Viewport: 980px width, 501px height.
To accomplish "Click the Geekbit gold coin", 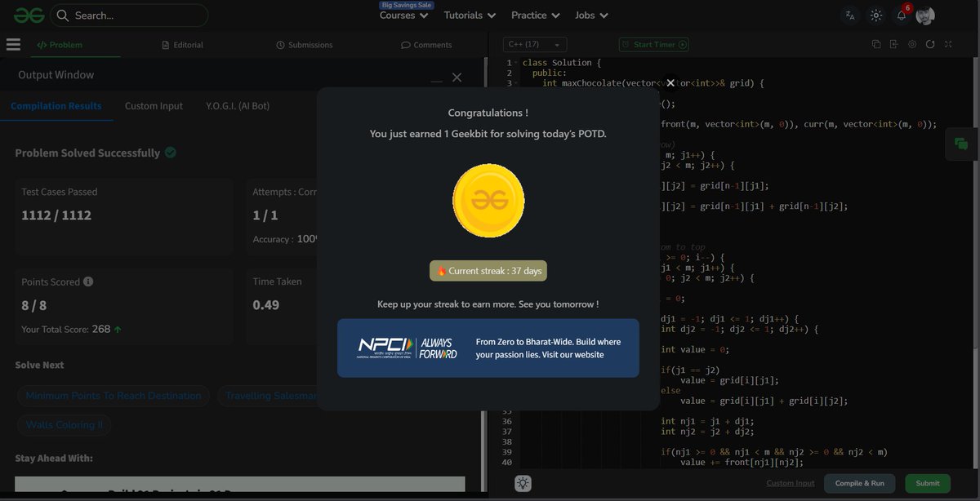I will (488, 201).
